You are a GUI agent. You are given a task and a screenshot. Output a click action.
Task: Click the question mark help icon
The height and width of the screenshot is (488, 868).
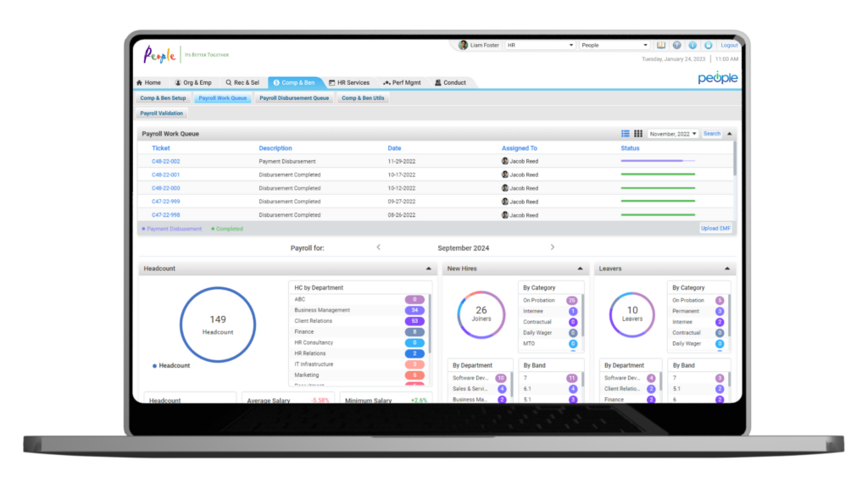(677, 45)
